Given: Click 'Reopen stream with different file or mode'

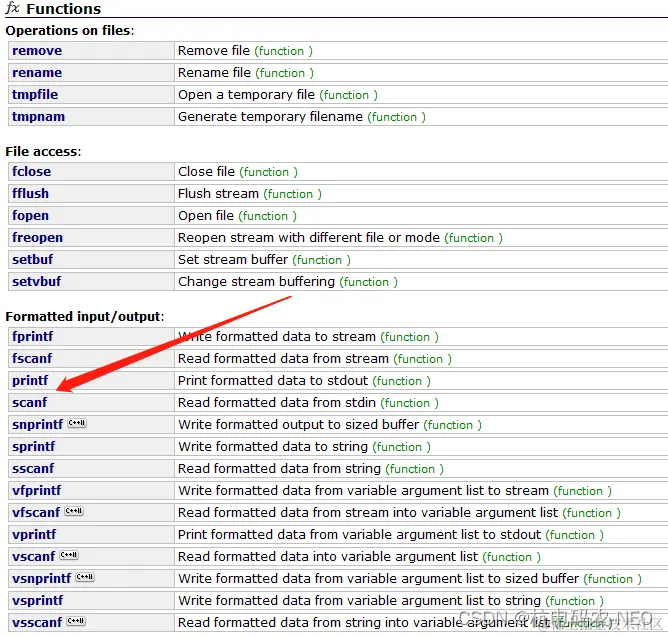Looking at the screenshot, I should pos(309,238).
